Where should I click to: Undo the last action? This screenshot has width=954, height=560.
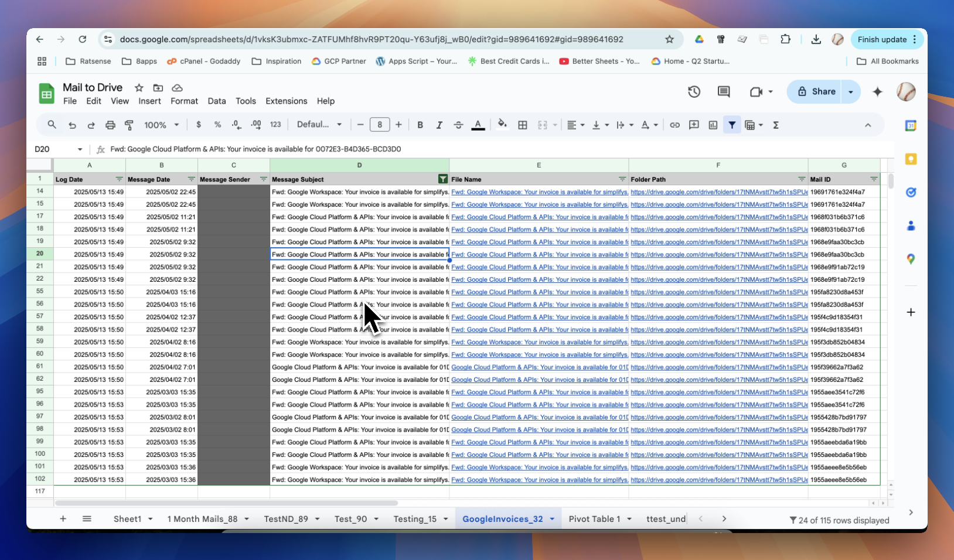(x=72, y=125)
